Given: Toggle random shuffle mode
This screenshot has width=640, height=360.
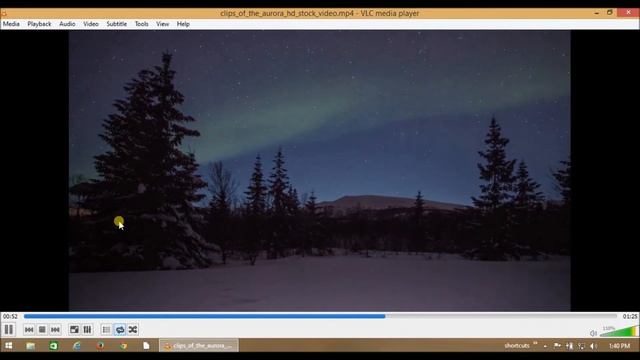Looking at the screenshot, I should [133, 329].
